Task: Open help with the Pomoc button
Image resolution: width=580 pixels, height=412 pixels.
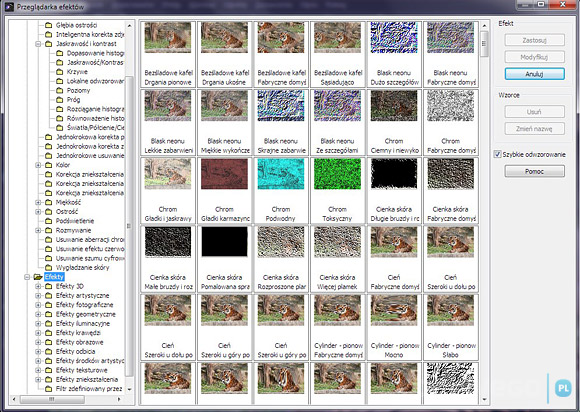Action: click(x=535, y=171)
